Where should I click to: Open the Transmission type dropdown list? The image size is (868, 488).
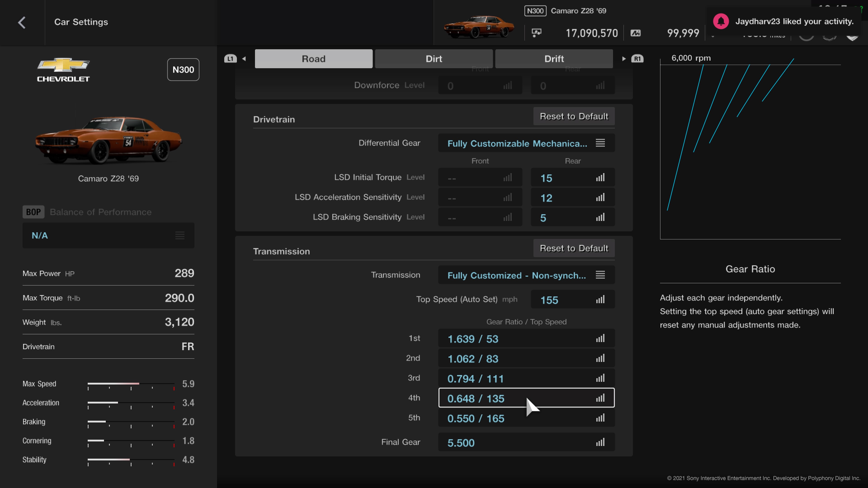(x=526, y=275)
